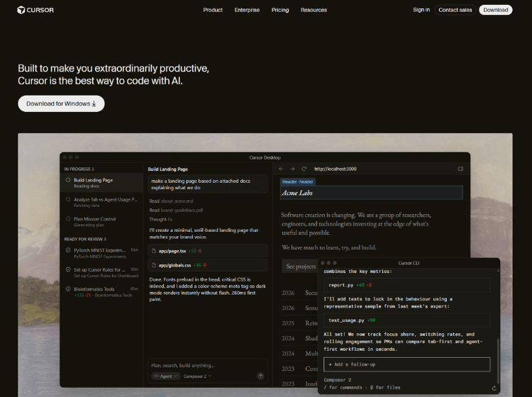Click the send arrow button in the chat input

[x=260, y=376]
